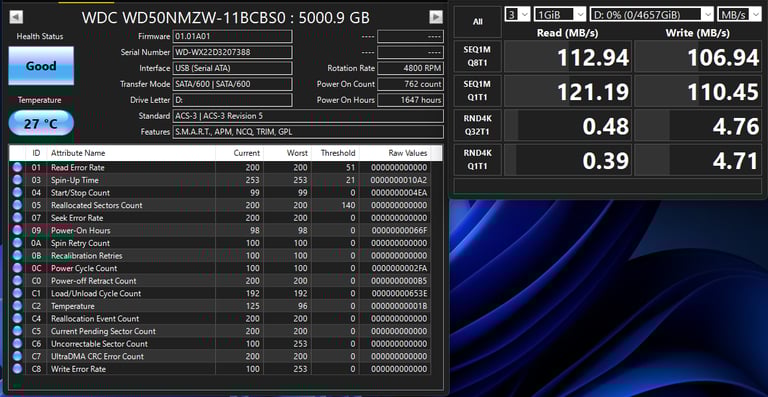
Task: Click the Power On Count field
Action: click(x=410, y=84)
